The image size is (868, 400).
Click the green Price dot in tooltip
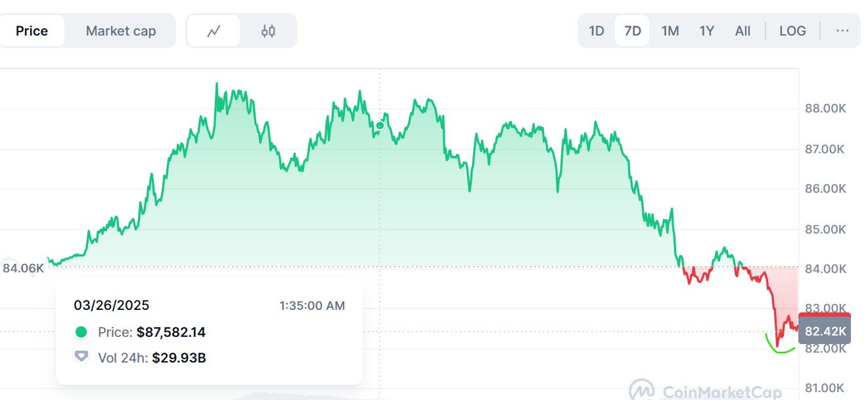click(81, 332)
